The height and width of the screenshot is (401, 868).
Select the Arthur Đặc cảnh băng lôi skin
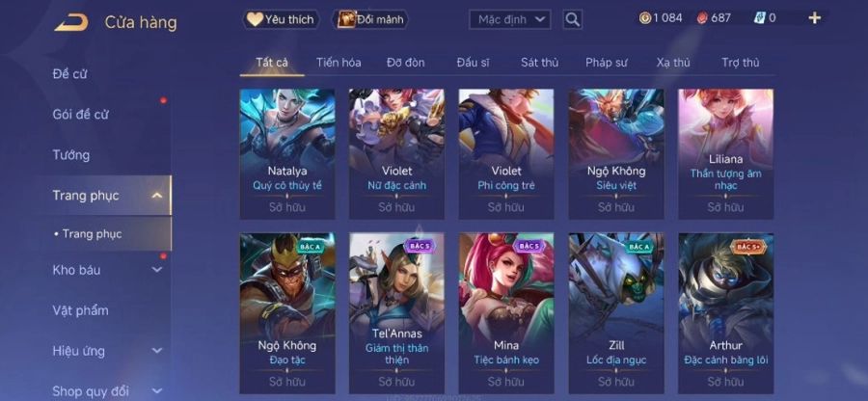point(725,313)
